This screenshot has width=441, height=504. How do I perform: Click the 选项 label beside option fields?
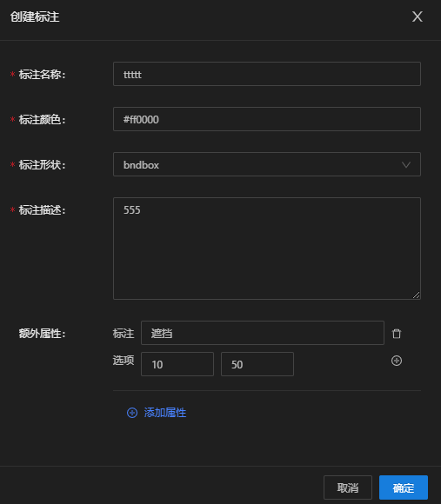(x=124, y=361)
